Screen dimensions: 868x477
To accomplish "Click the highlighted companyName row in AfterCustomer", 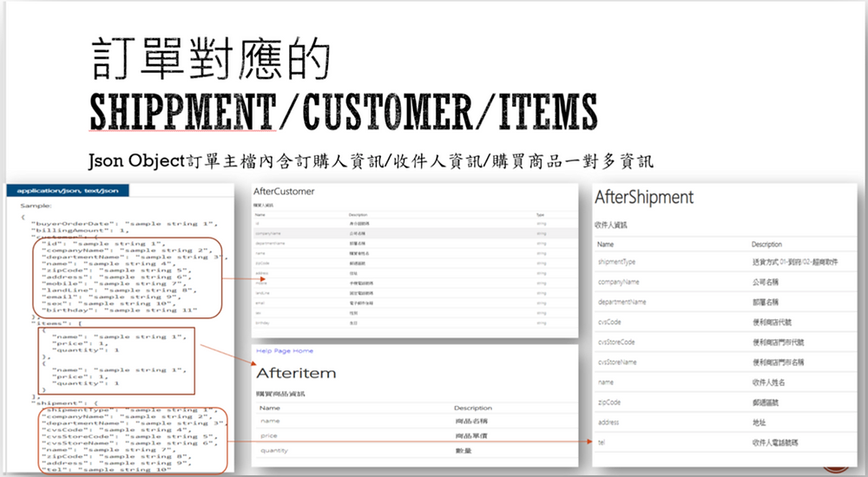I will (414, 233).
